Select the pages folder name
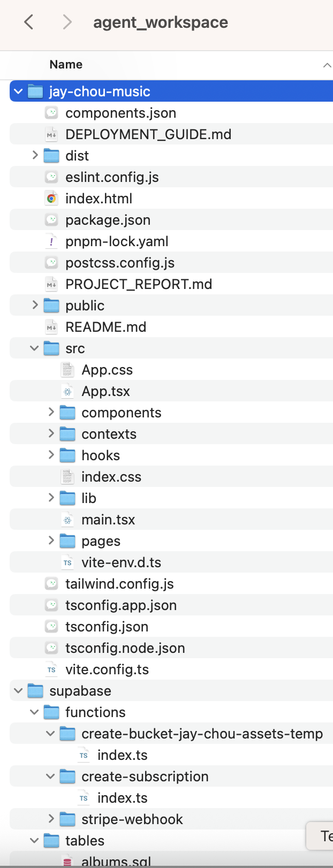The height and width of the screenshot is (868, 333). coord(101,542)
